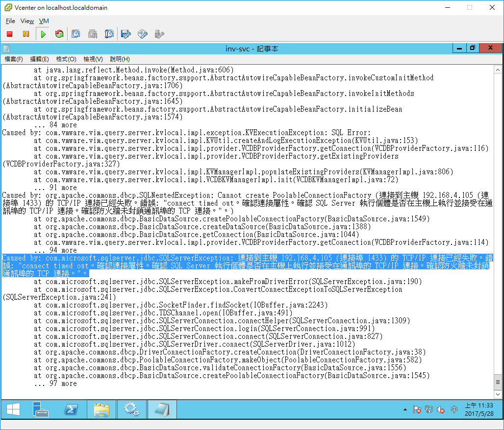Image resolution: width=504 pixels, height=430 pixels.
Task: Click the '... 84 more' line
Action: click(x=55, y=125)
